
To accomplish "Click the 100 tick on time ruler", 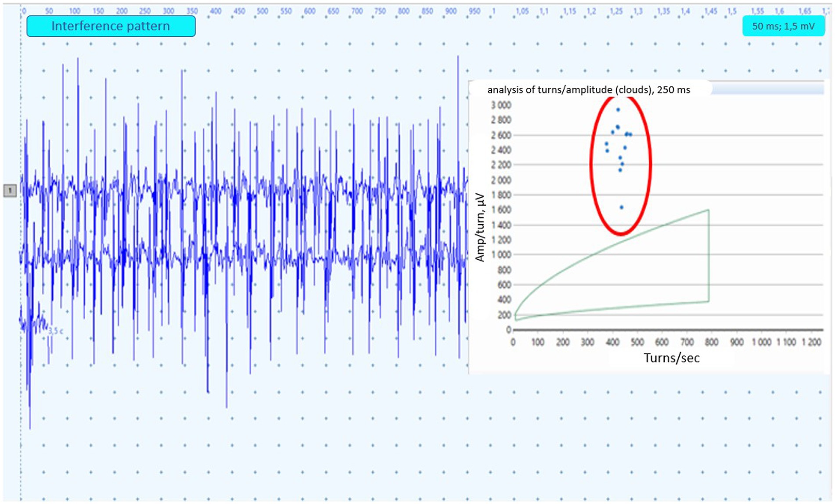I will pyautogui.click(x=74, y=11).
